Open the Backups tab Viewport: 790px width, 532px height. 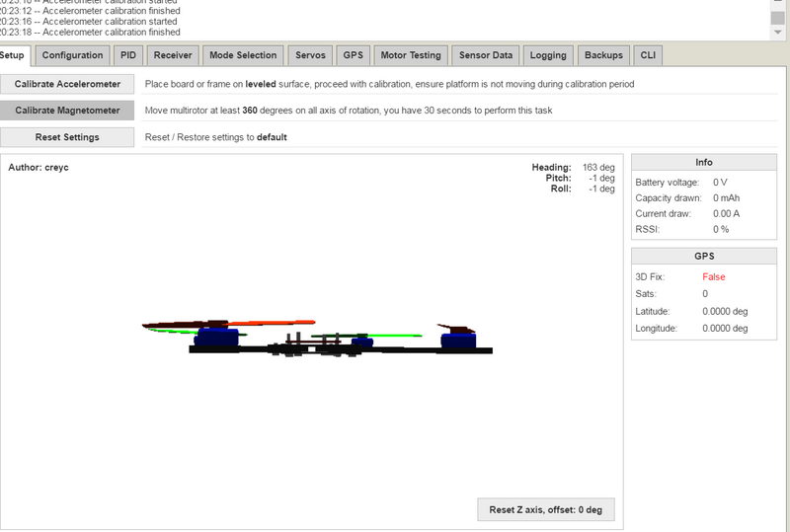[603, 55]
